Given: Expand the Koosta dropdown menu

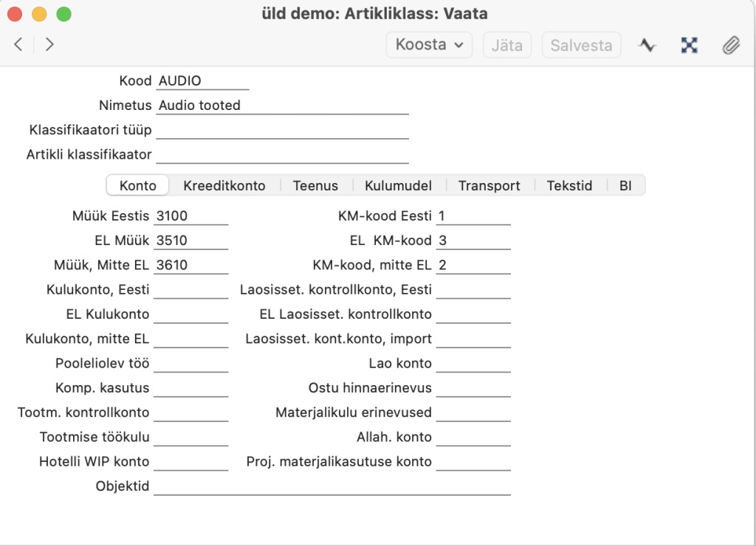Looking at the screenshot, I should pos(429,45).
